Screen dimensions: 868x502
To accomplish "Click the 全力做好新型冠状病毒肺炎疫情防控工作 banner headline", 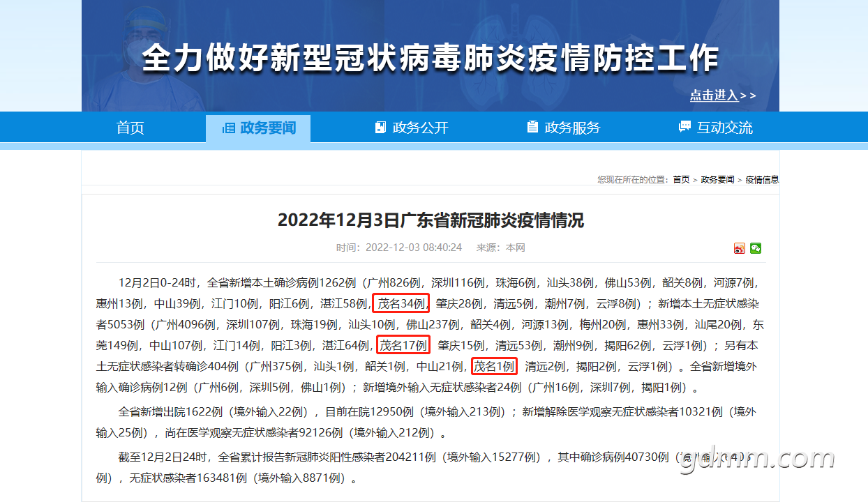I will pyautogui.click(x=431, y=59).
